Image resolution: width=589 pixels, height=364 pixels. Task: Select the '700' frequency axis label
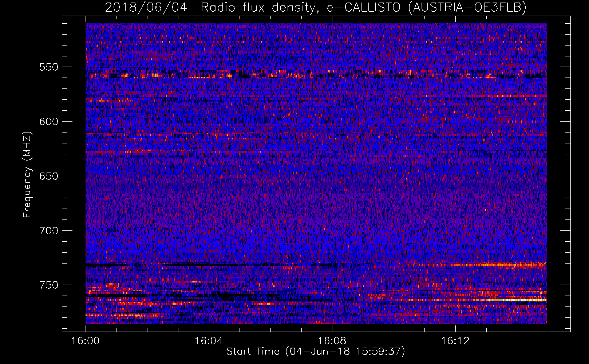(49, 231)
